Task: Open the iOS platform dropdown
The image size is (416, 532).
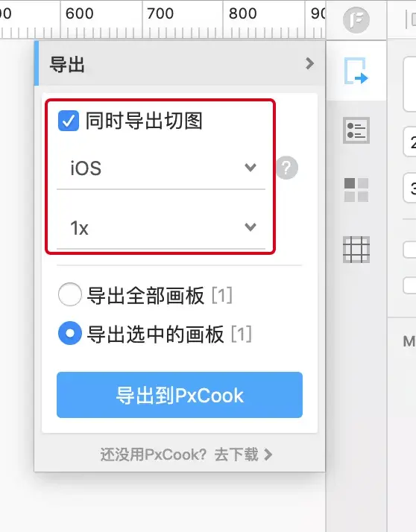Action: click(161, 168)
